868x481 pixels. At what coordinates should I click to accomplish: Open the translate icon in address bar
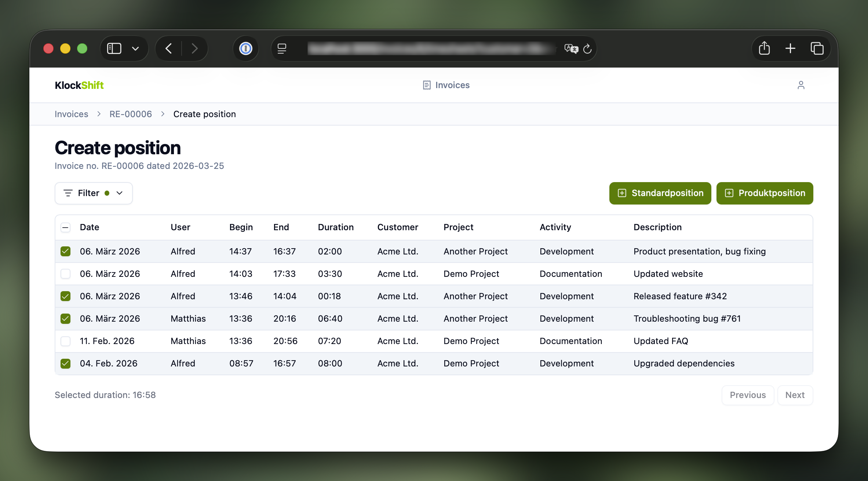(570, 48)
